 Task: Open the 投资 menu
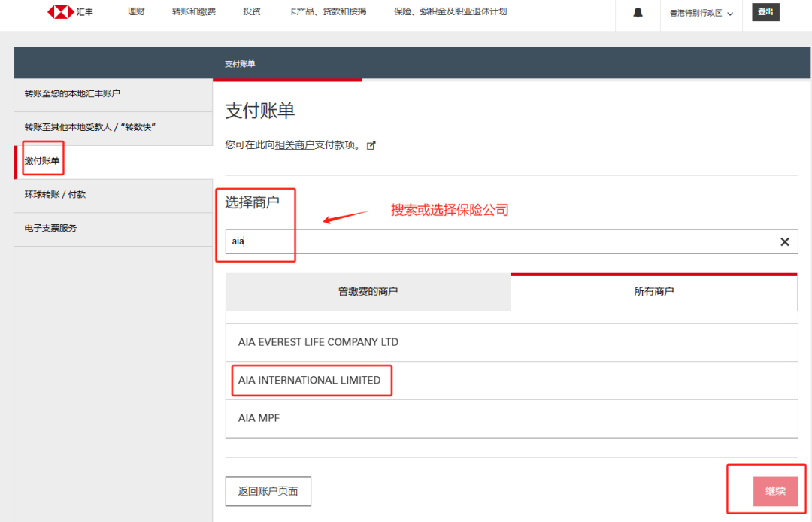tap(252, 12)
